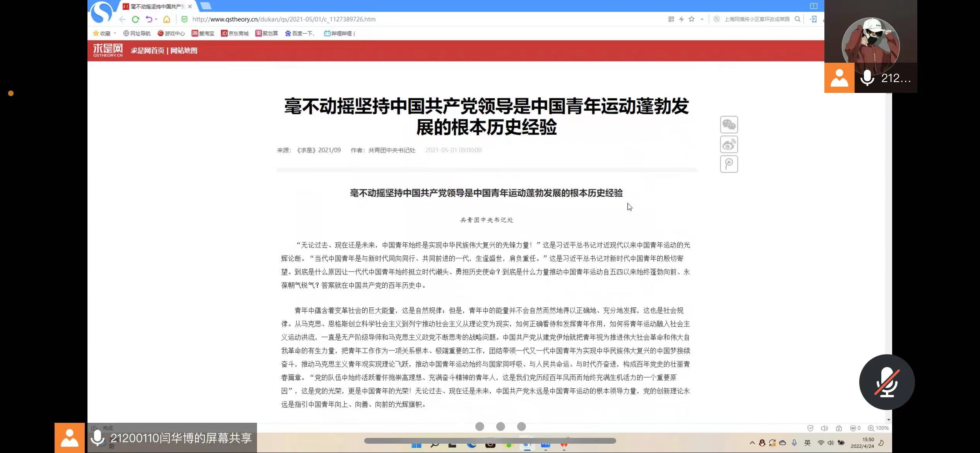Open 网站地图 link in red header
Screen dimensions: 980x453
[184, 51]
